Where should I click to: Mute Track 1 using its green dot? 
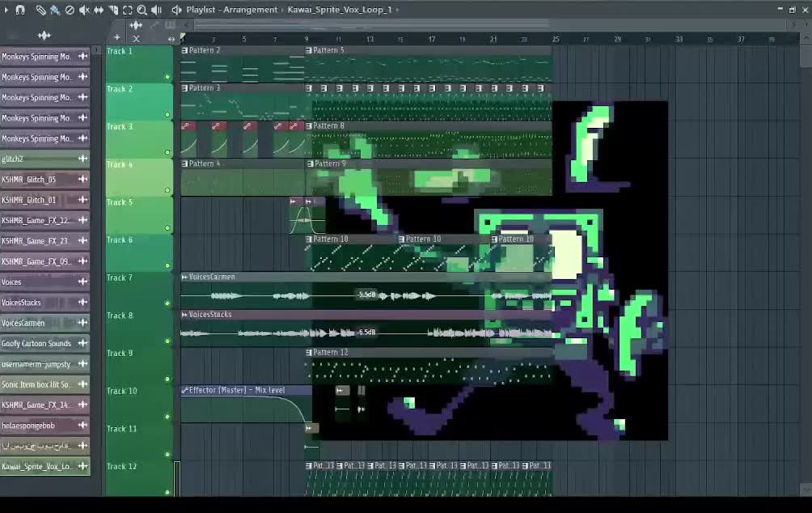tap(167, 77)
